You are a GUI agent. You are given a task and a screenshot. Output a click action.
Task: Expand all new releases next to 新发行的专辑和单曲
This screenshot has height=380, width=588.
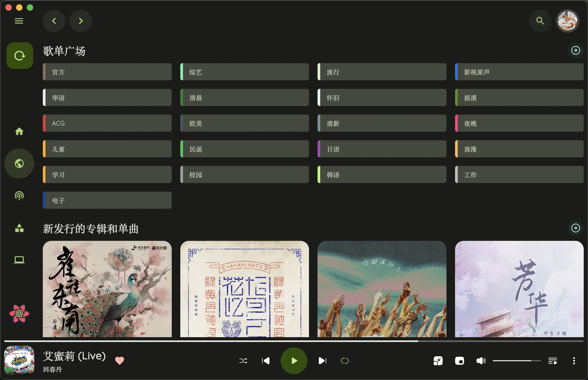[x=575, y=228]
